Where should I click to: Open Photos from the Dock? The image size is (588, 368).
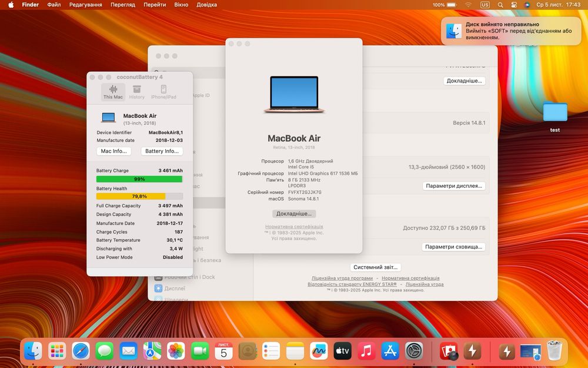[x=176, y=352]
